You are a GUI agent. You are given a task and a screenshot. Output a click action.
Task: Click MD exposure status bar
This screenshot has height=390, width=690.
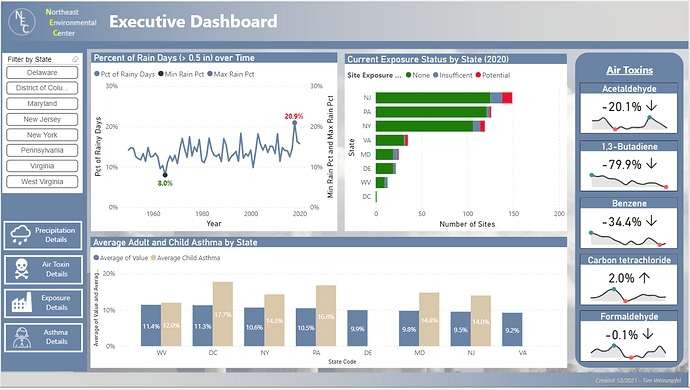(387, 154)
